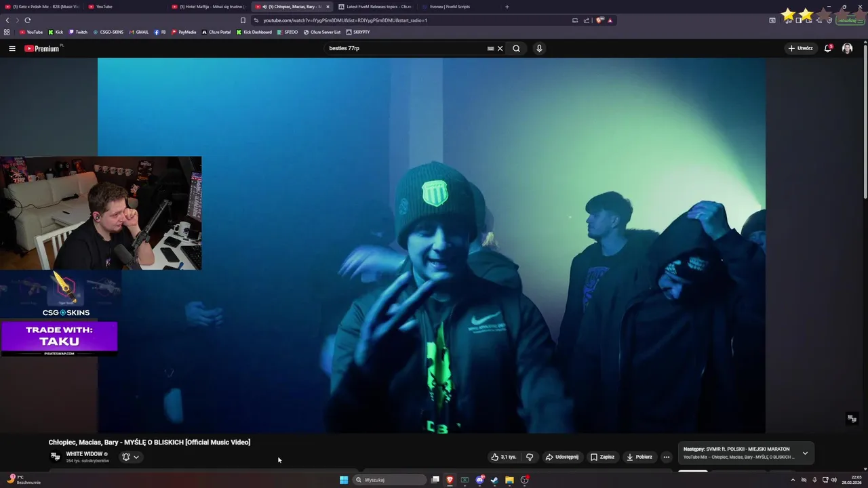Open YouTube notifications bell
868x488 pixels.
coord(828,48)
